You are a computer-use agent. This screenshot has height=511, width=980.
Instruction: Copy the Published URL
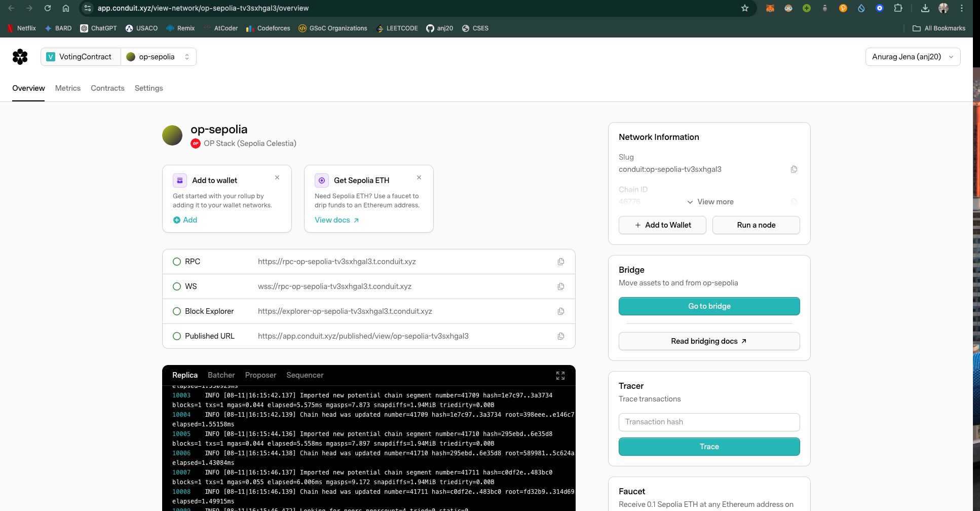561,336
